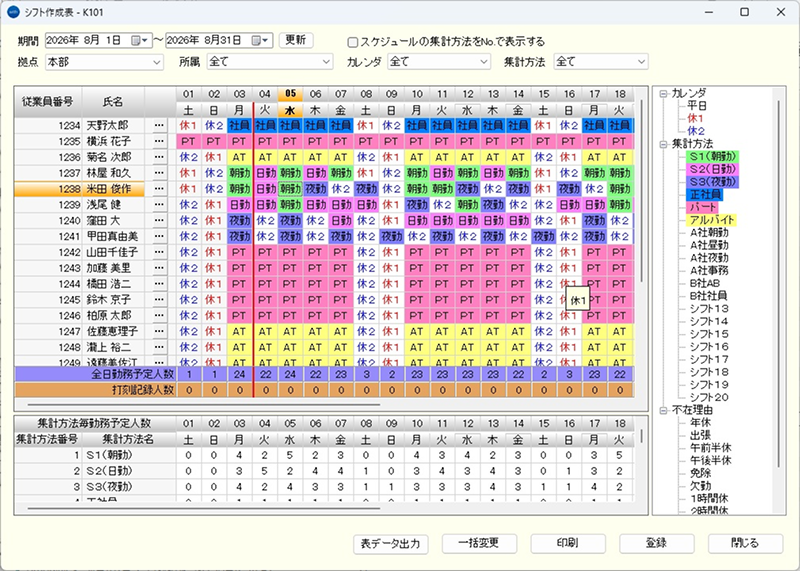The height and width of the screenshot is (572, 800).
Task: Open the start date calendar picker icon
Action: point(138,40)
